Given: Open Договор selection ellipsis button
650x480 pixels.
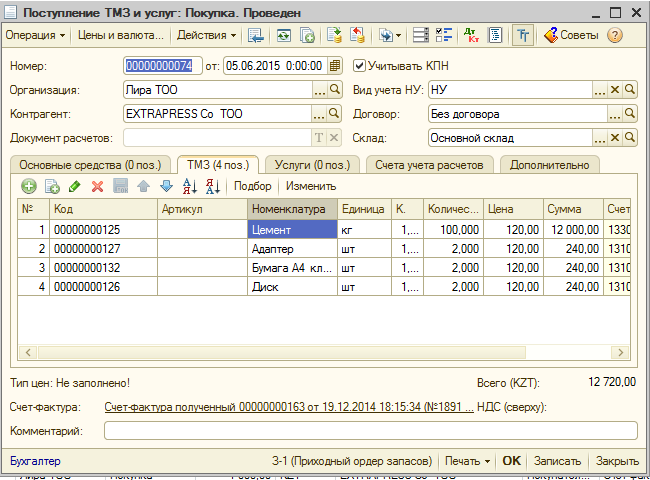Looking at the screenshot, I should (x=615, y=114).
